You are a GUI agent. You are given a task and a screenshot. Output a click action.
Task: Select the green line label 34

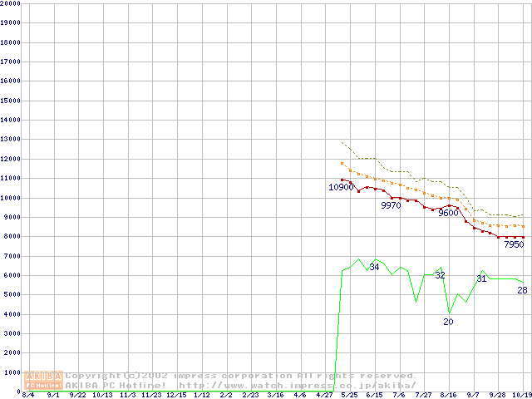[x=374, y=267]
